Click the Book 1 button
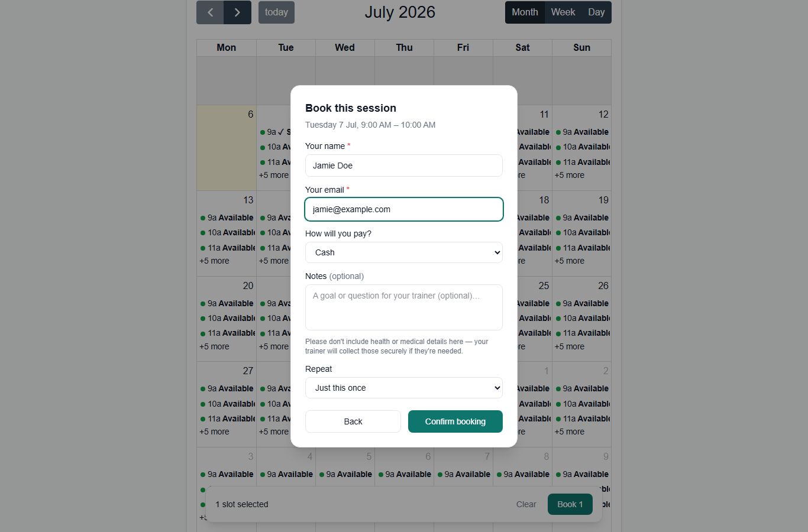Image resolution: width=808 pixels, height=532 pixels. pyautogui.click(x=570, y=504)
